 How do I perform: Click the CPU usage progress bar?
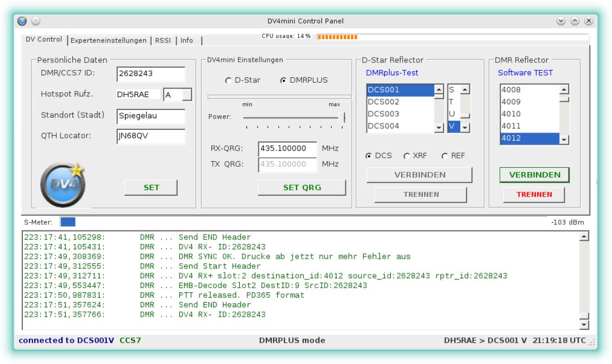453,37
